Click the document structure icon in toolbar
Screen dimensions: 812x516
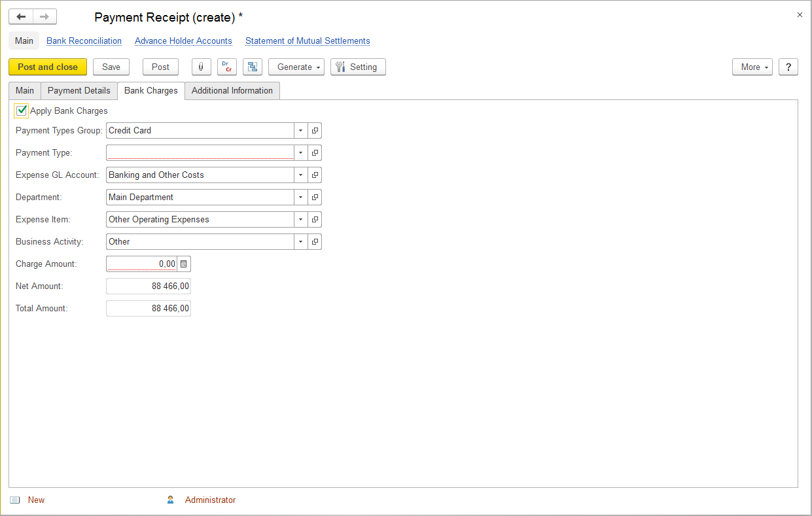253,67
